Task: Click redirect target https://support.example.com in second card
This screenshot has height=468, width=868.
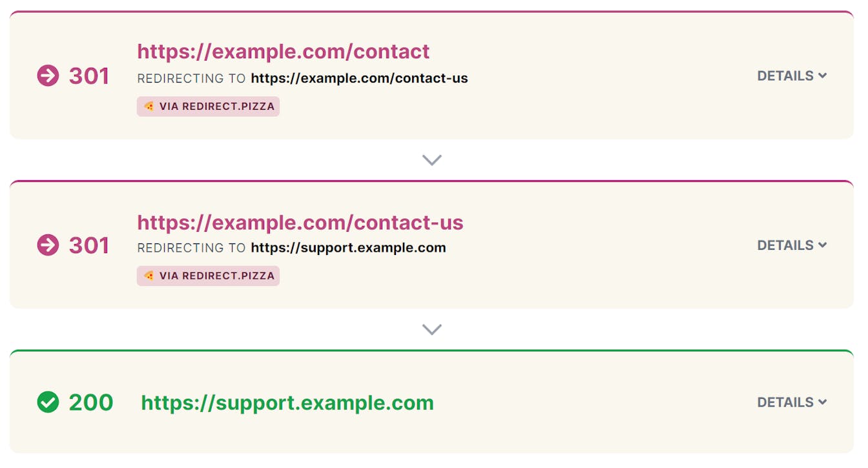Action: pos(349,248)
